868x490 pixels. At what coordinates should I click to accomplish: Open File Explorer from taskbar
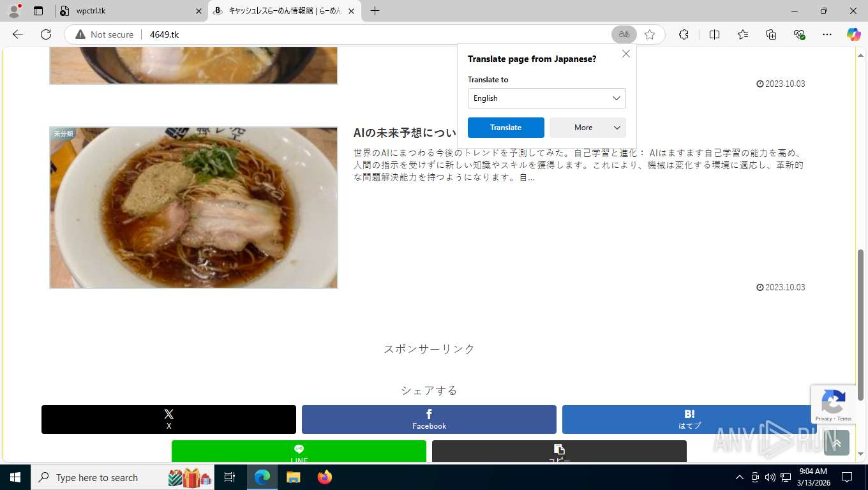(x=293, y=477)
